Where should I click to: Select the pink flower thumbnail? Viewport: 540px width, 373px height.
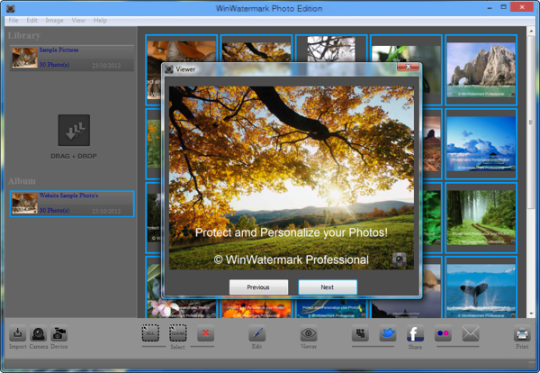tap(181, 308)
